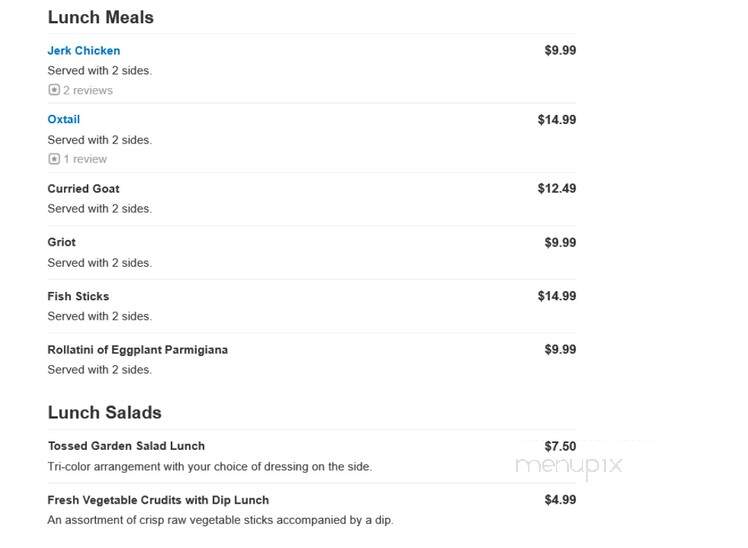Image resolution: width=748 pixels, height=548 pixels.
Task: View the 2 reviews for Jerk Chicken
Action: [88, 90]
